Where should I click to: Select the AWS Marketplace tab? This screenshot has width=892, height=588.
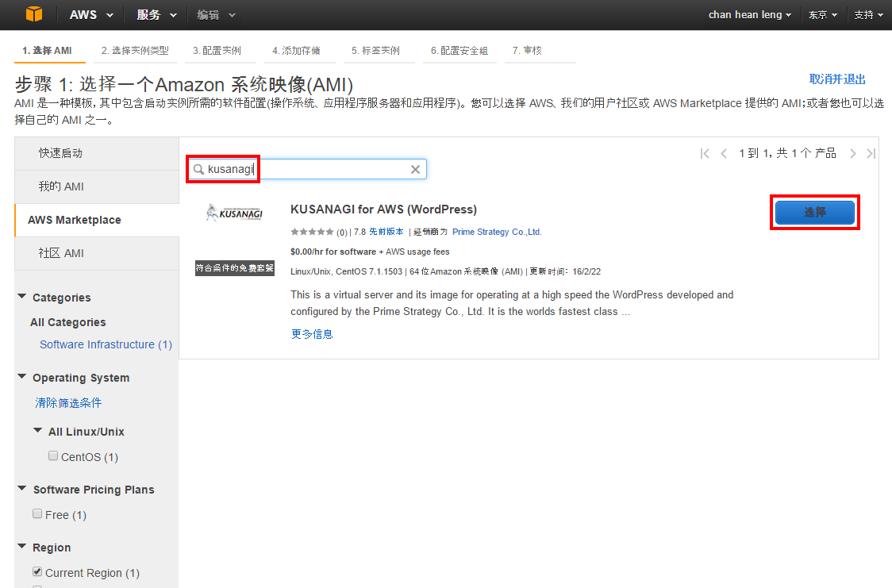point(97,220)
